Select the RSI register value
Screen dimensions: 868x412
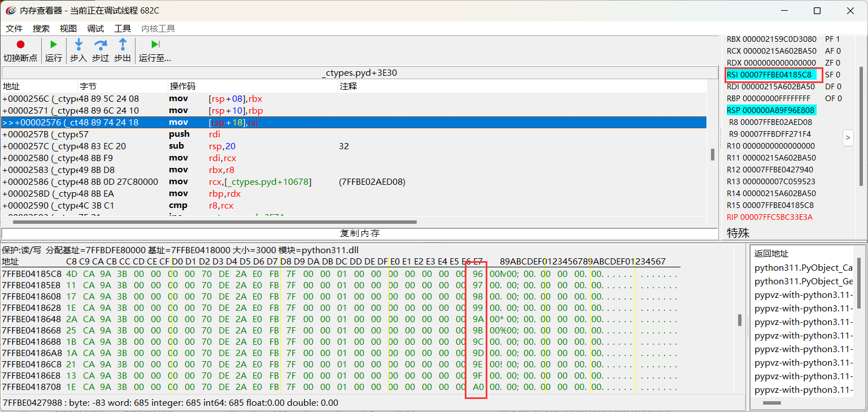769,75
